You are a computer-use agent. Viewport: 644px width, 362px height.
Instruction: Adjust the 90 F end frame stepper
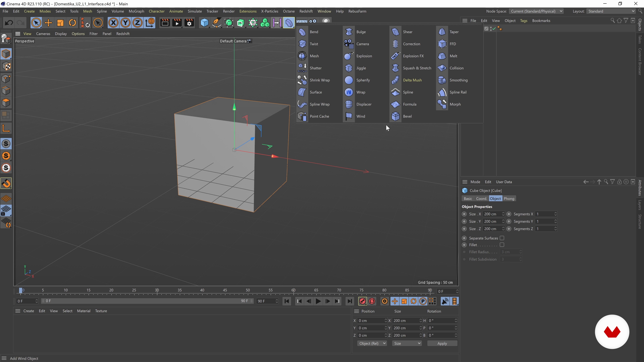[277, 301]
